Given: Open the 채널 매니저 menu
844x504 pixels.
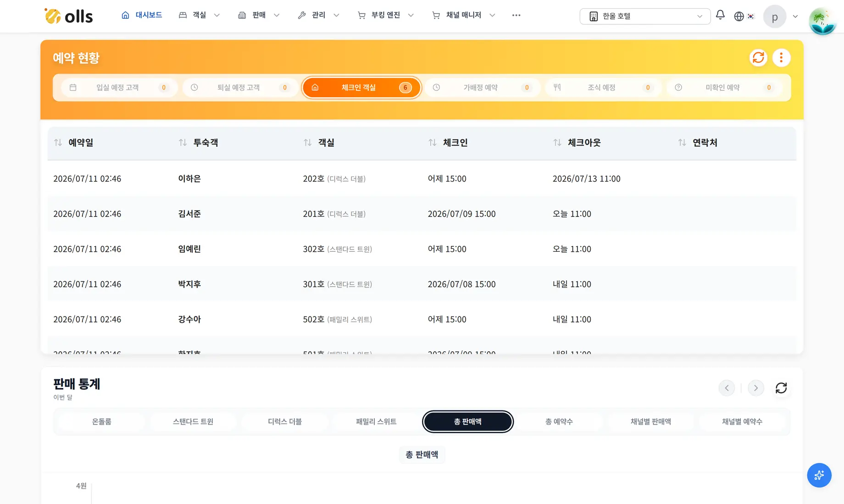Looking at the screenshot, I should pyautogui.click(x=463, y=15).
